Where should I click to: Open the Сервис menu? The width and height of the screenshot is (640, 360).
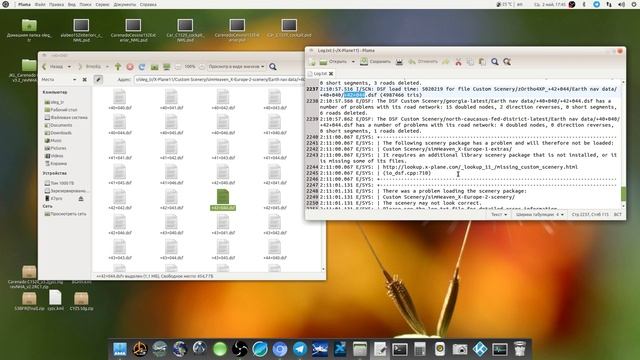102,4
